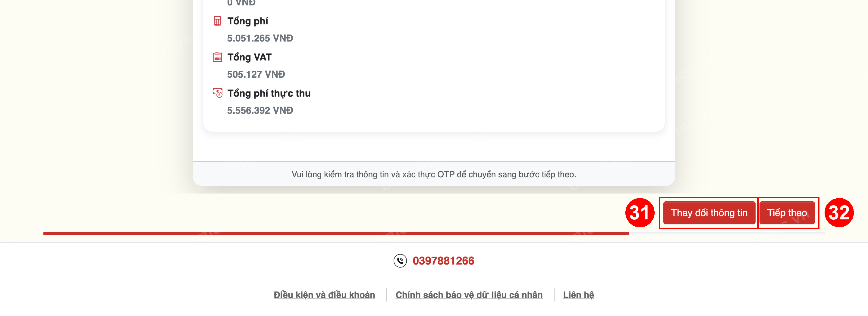The height and width of the screenshot is (316, 868).
Task: Click the red progress bar
Action: click(336, 233)
